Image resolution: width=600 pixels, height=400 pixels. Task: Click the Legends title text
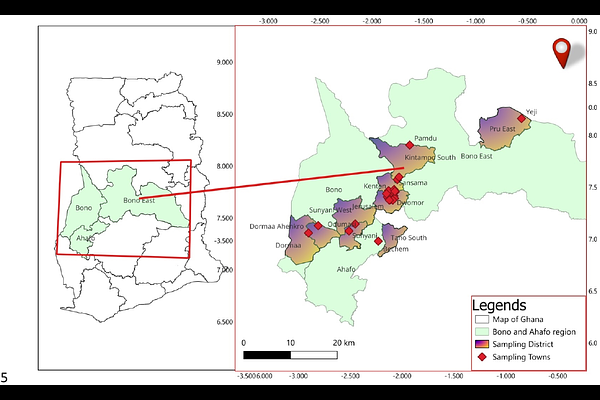pos(499,305)
